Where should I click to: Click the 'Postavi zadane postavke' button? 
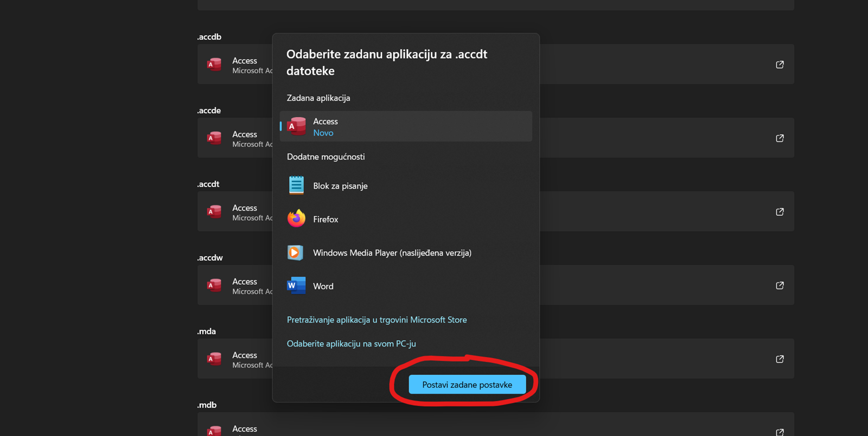(467, 384)
